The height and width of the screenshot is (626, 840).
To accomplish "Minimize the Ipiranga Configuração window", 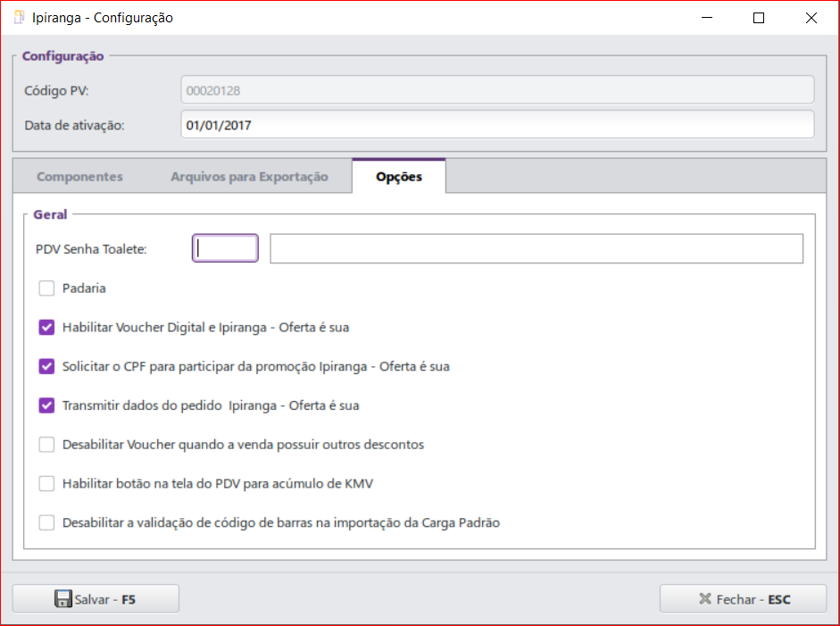I will [707, 18].
